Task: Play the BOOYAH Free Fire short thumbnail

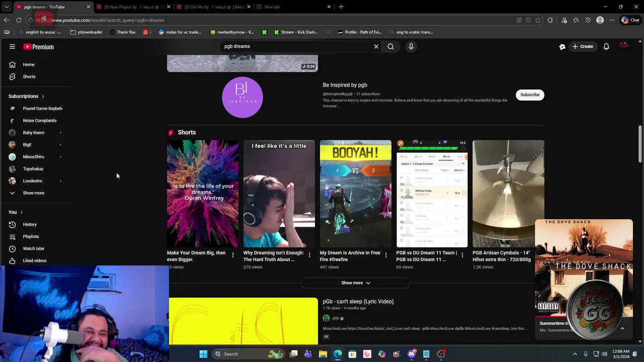Action: pos(356,194)
